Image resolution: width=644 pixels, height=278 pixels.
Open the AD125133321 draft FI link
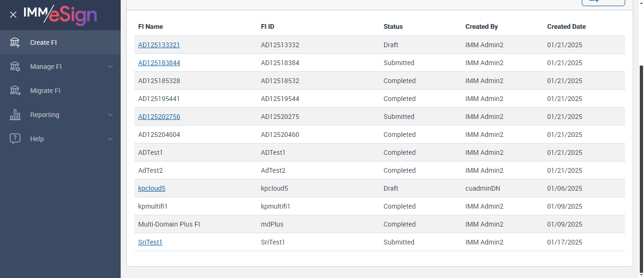[159, 45]
